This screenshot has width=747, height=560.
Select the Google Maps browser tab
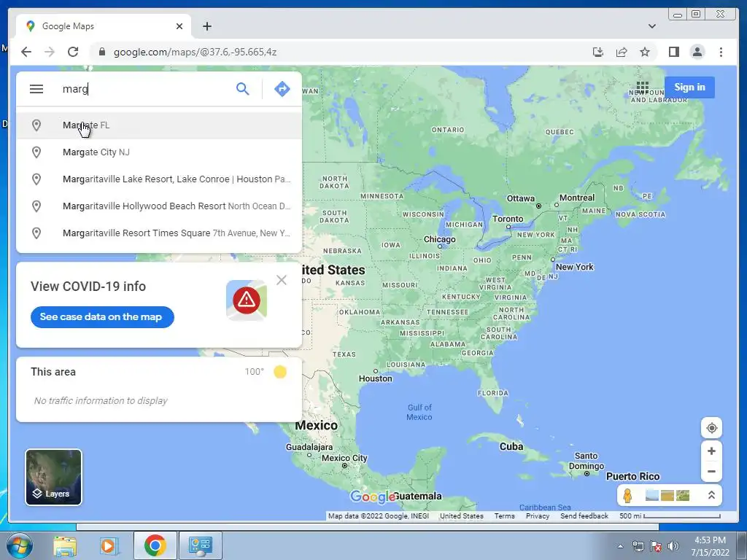[104, 26]
